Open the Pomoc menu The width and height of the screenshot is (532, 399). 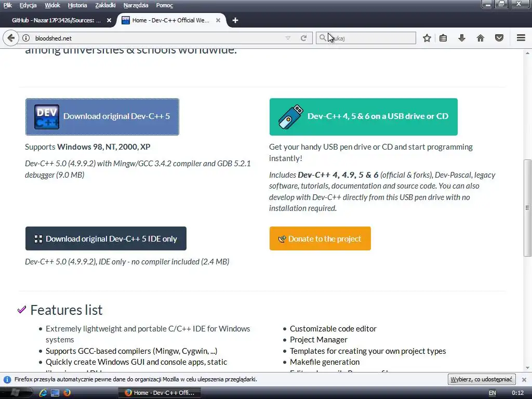165,5
